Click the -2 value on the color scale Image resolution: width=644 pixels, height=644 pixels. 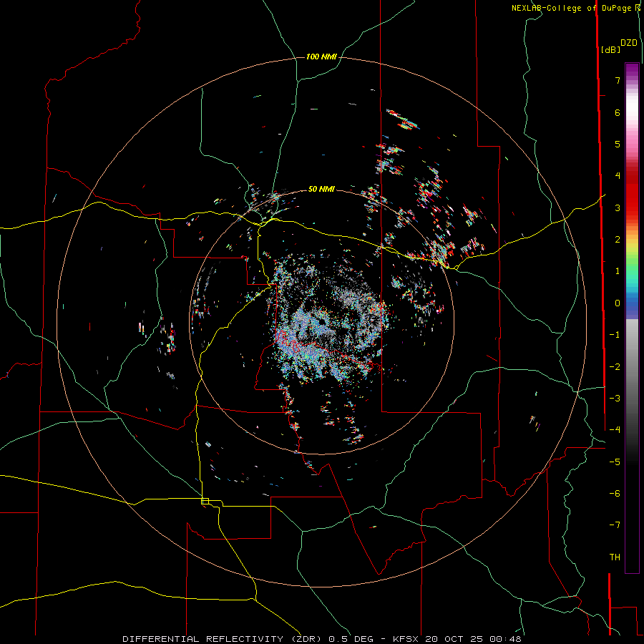(x=615, y=367)
